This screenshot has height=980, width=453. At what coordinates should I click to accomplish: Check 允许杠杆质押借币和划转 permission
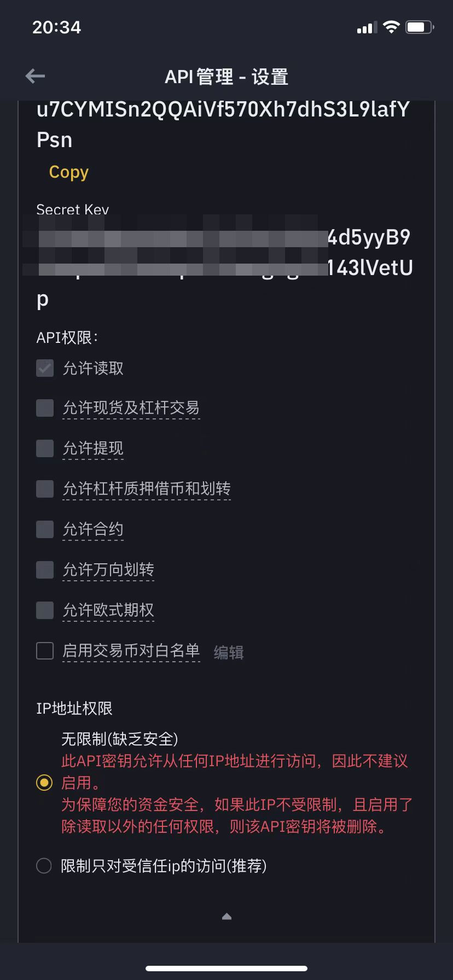[x=45, y=488]
